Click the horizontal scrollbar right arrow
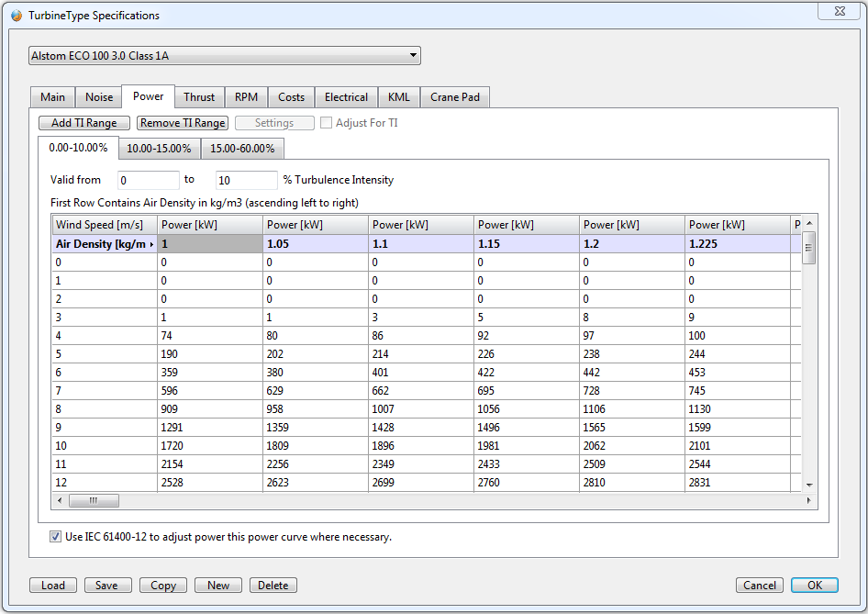 [x=809, y=500]
